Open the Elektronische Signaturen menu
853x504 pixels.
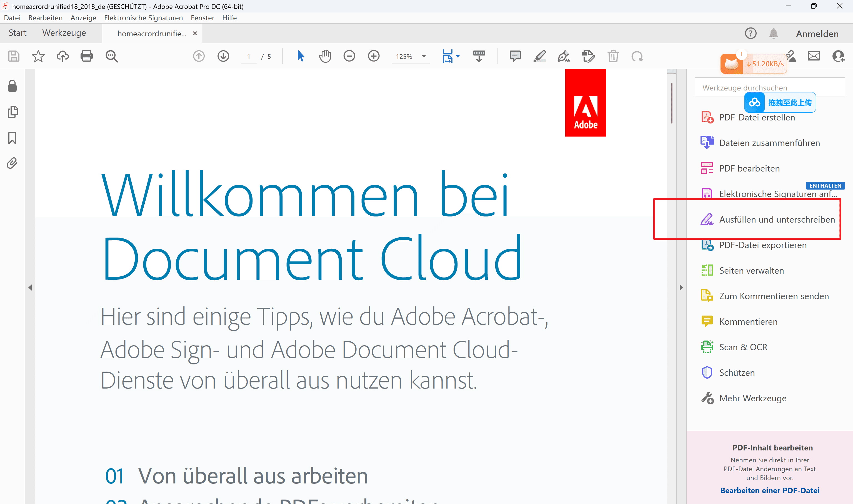[x=143, y=18]
